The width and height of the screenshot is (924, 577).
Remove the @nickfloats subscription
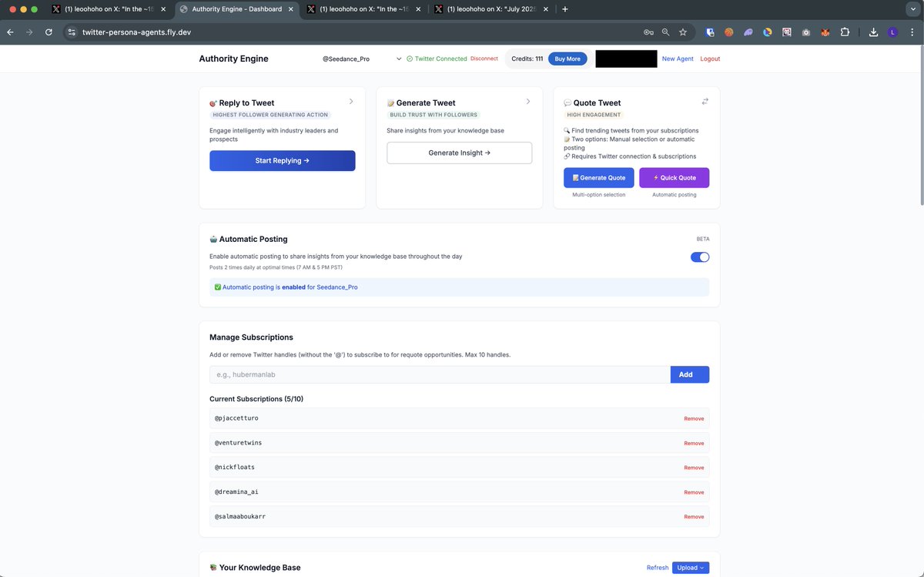694,468
